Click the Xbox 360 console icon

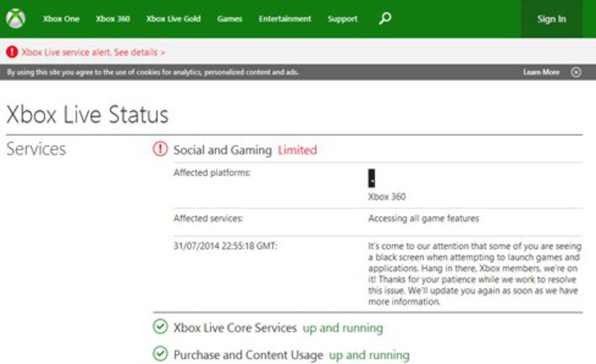pos(371,178)
